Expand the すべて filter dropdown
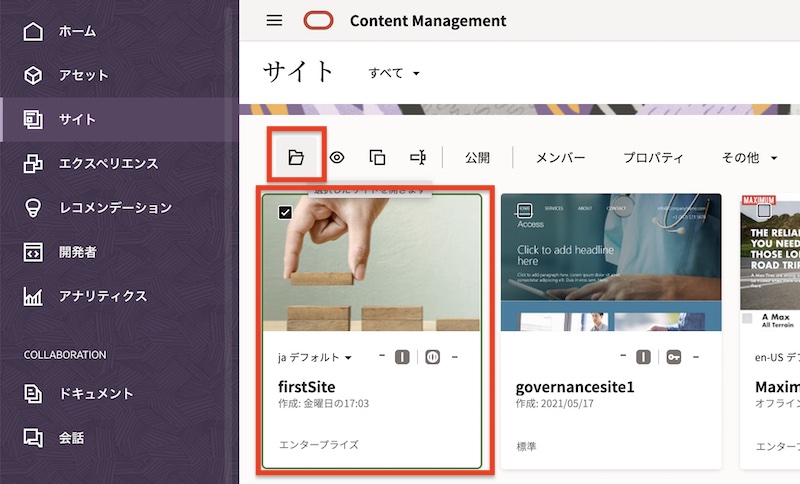This screenshot has width=800, height=484. [394, 73]
